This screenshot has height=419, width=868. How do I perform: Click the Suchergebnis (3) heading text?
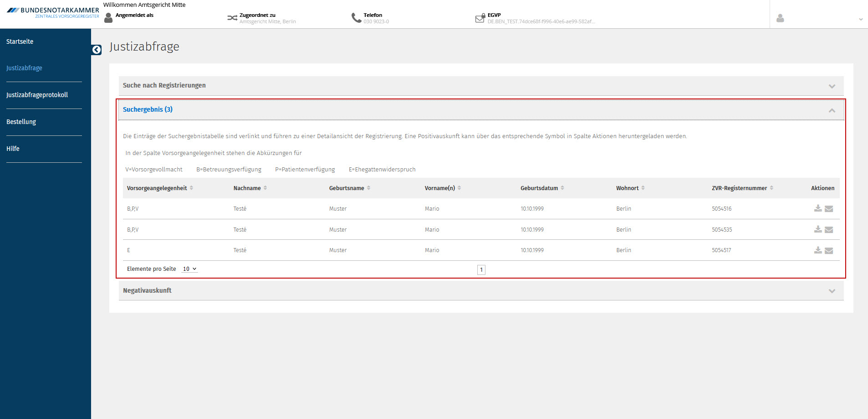(x=148, y=109)
